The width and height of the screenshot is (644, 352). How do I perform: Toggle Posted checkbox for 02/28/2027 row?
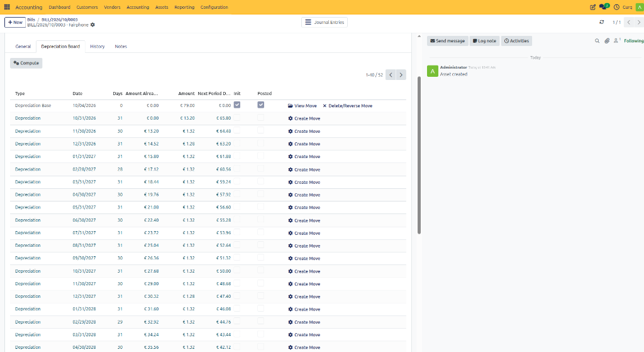(x=261, y=169)
